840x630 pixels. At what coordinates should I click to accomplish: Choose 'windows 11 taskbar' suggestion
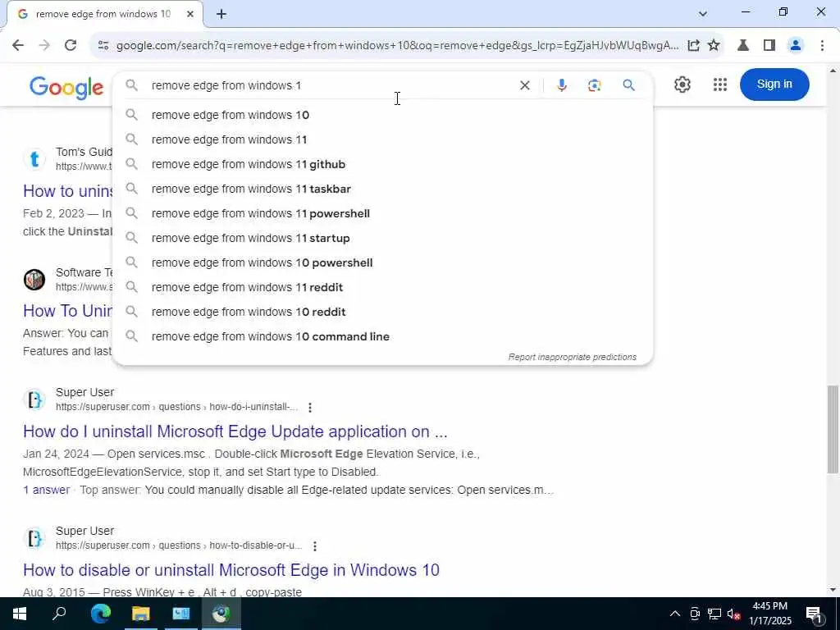click(383, 189)
